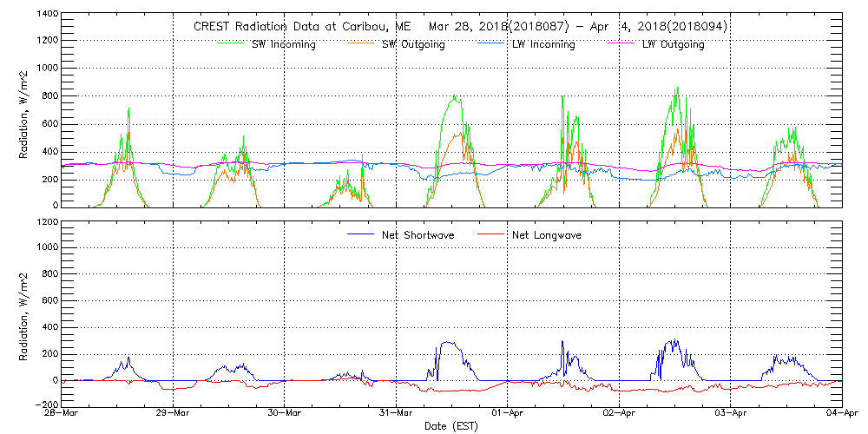Click the 30-Mar x-axis label
This screenshot has width=868, height=434.
(x=285, y=414)
